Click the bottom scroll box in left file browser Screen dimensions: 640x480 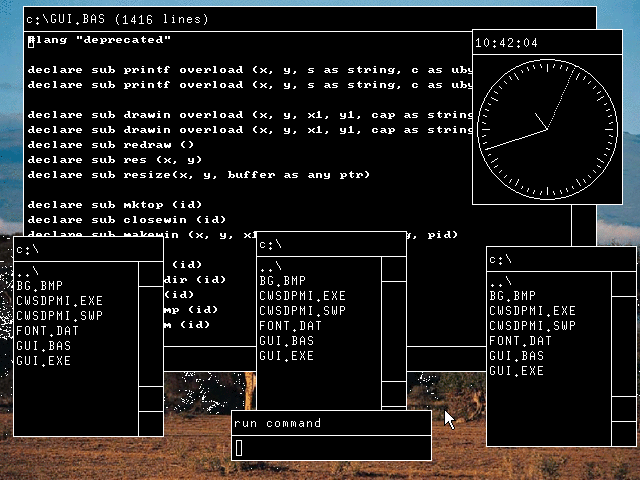151,424
